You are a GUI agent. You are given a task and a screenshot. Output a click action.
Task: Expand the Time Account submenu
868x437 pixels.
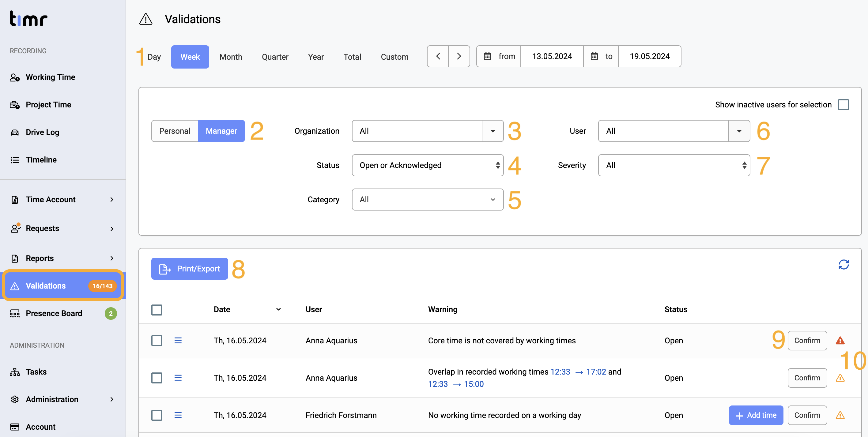pos(112,200)
